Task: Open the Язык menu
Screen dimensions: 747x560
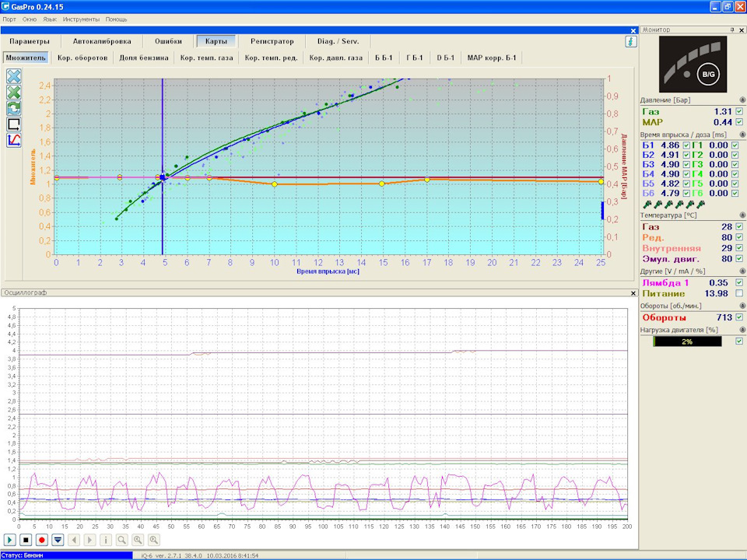Action: tap(50, 19)
